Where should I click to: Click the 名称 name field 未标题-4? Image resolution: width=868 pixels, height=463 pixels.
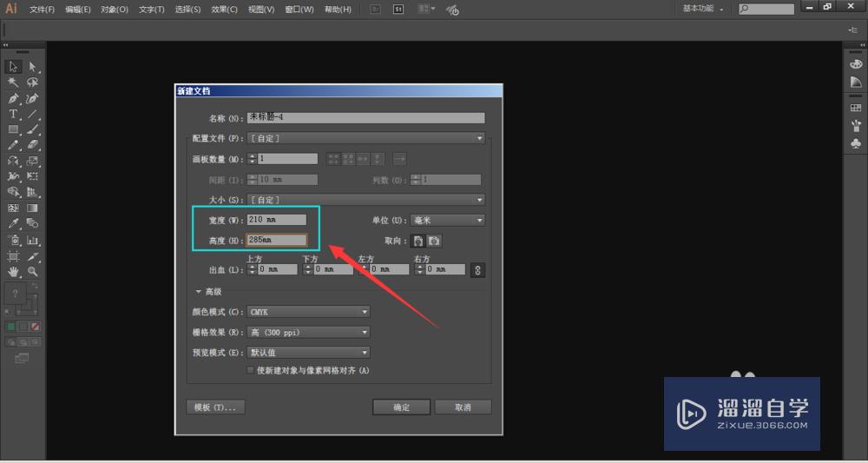(x=366, y=117)
